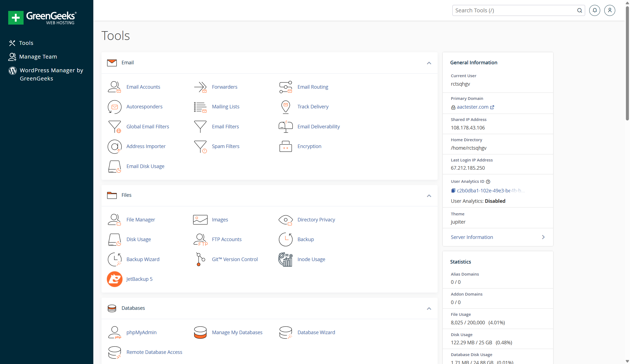Click the Email Deliverability mailbox icon
630x364 pixels.
point(285,126)
